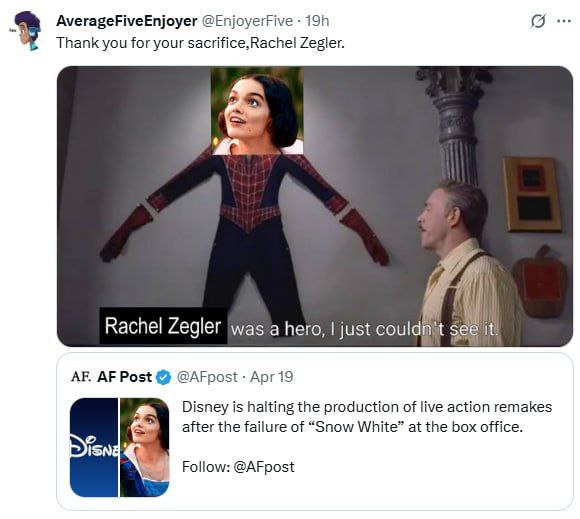This screenshot has width=580, height=519.
Task: Click the blue verified badge beside AF Post
Action: point(163,377)
